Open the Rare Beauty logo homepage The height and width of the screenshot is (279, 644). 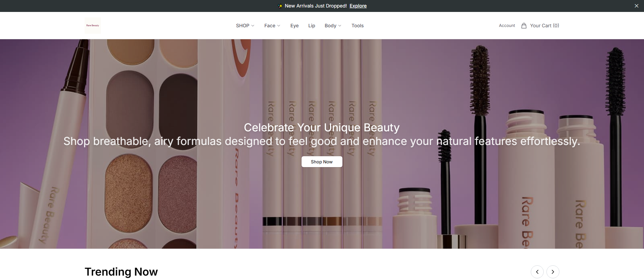[x=93, y=26]
